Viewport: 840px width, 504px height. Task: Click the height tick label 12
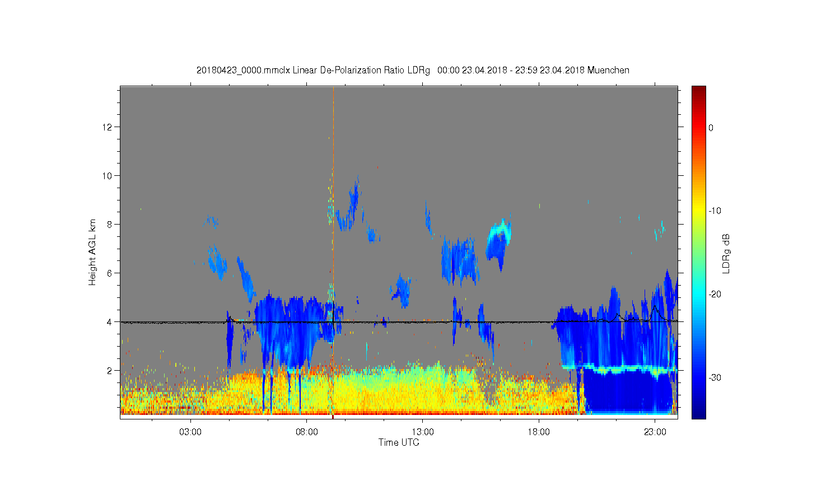pos(106,127)
